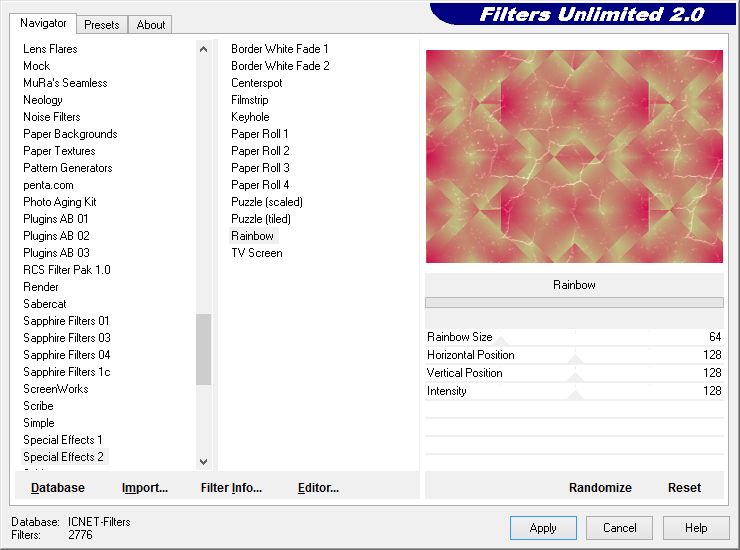Select RCS Filter Pak 1.0

67,270
